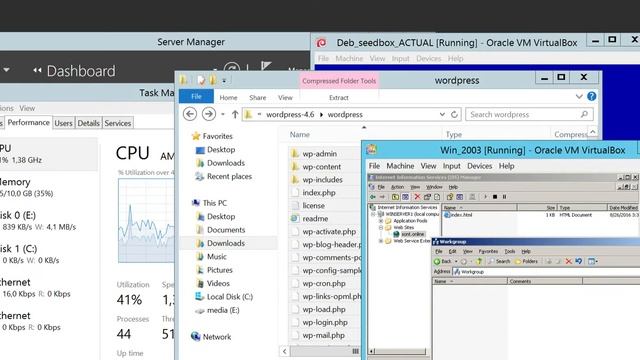Click Dashboard in the Server Manager header
640x360 pixels.
(x=81, y=71)
